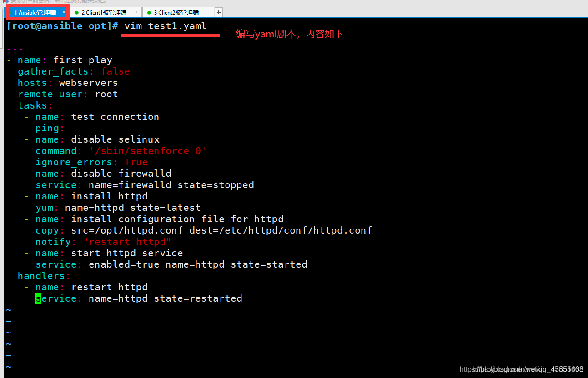
Task: Close the Client2被管理端 session tab
Action: [208, 12]
